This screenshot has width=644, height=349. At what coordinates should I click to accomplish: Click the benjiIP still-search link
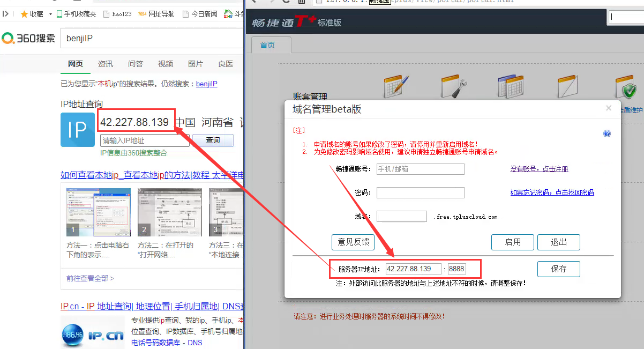[207, 84]
